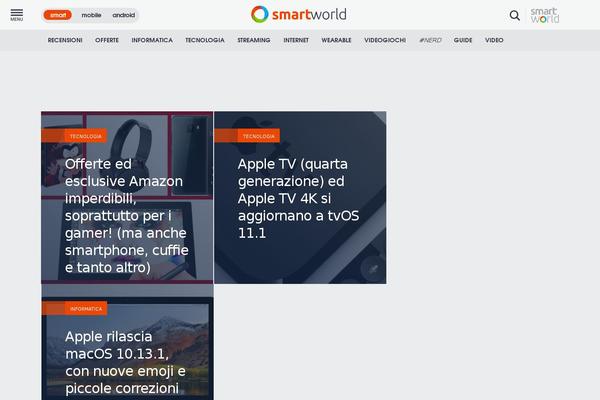Open the #NERD section
This screenshot has width=600, height=400.
(x=430, y=40)
